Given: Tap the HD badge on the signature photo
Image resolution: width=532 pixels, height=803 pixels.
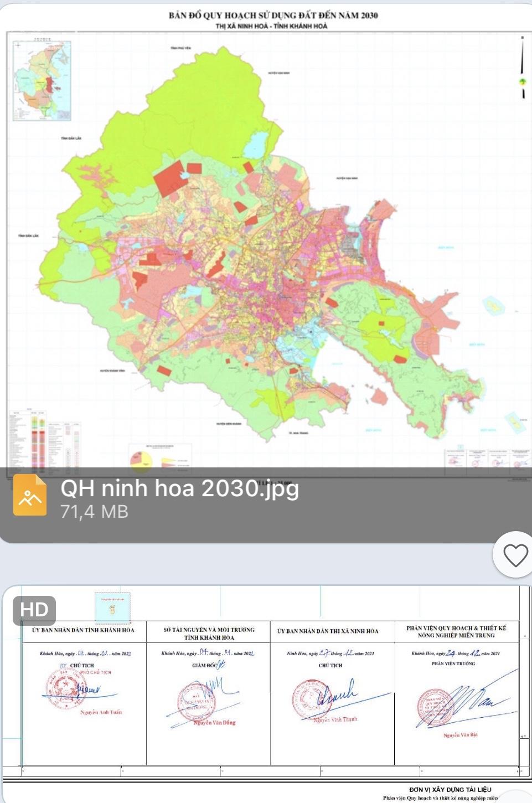Looking at the screenshot, I should [x=34, y=610].
